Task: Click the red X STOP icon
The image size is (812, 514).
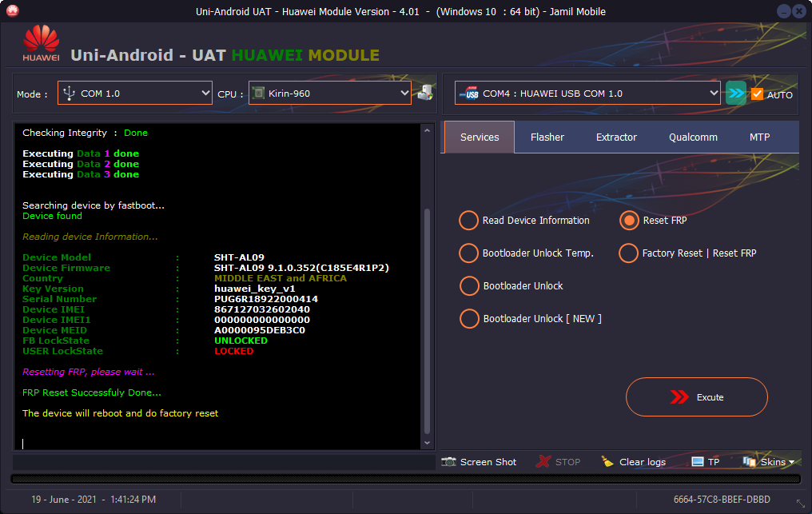Action: (x=543, y=462)
